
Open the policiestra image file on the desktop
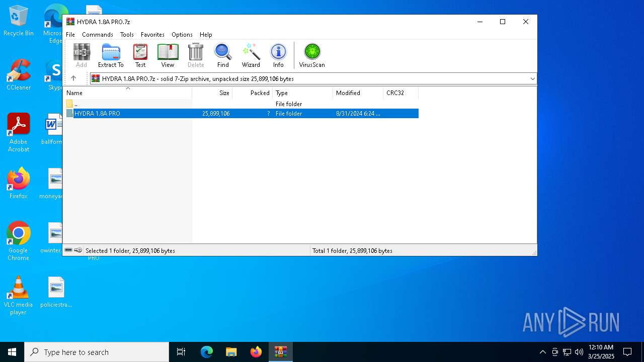(x=56, y=292)
